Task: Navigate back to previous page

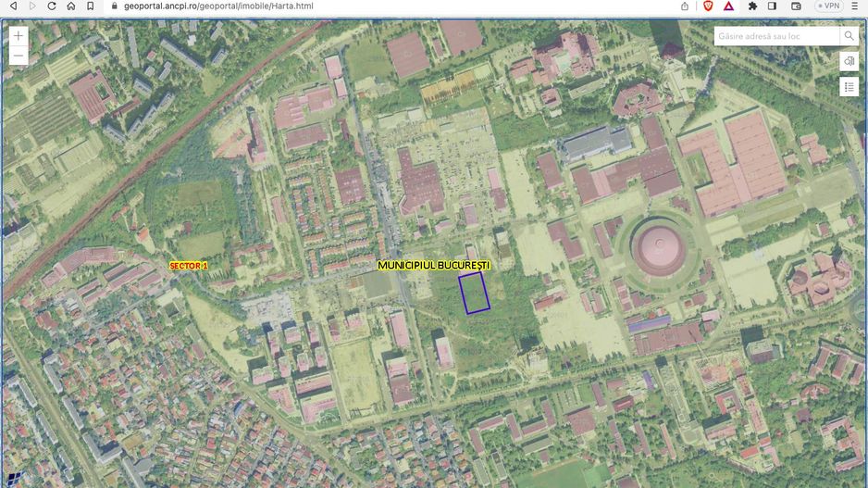Action: (x=13, y=6)
